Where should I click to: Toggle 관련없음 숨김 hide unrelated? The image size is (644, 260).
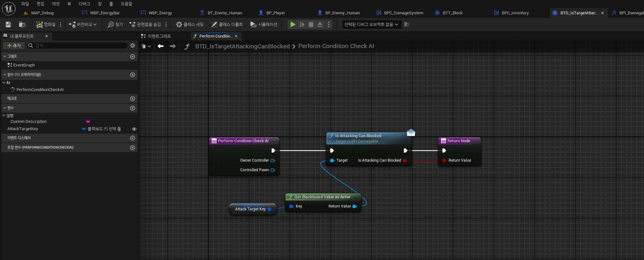[145, 25]
